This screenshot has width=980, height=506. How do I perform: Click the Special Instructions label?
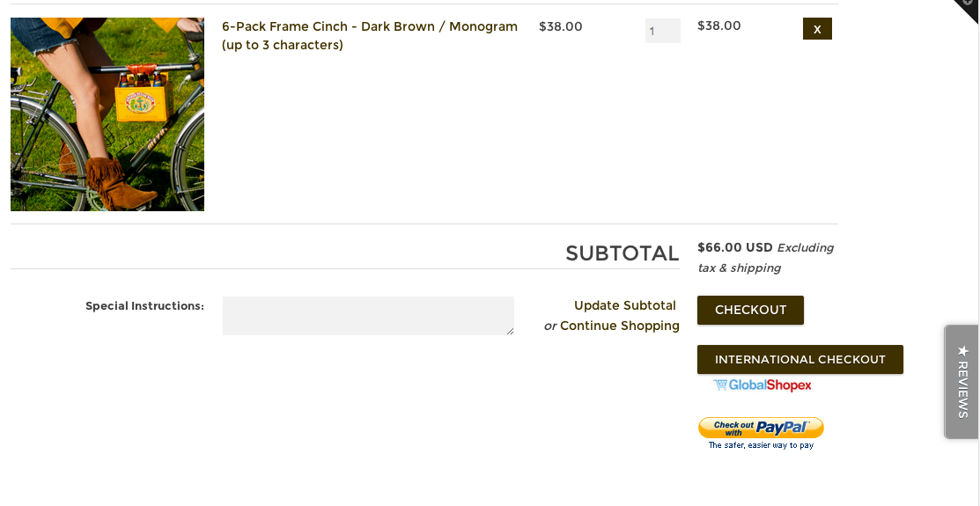click(x=144, y=306)
